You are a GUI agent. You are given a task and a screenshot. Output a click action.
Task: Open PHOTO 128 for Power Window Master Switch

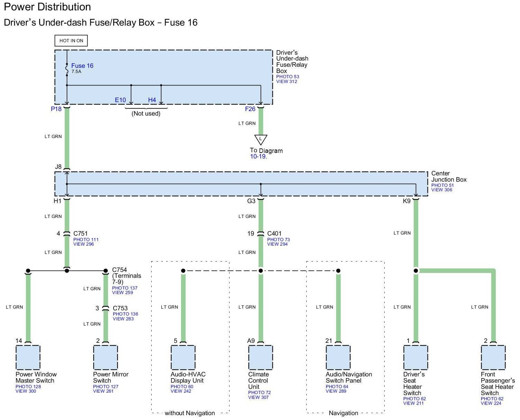[28, 386]
